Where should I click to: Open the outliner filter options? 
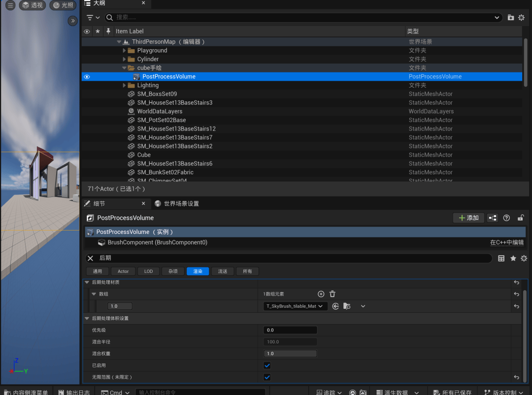click(x=93, y=17)
